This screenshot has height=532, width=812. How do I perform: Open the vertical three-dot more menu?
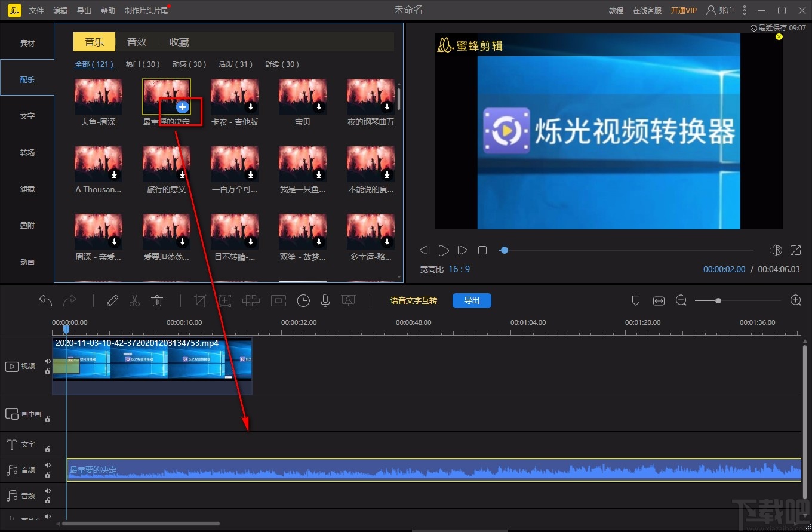[745, 10]
